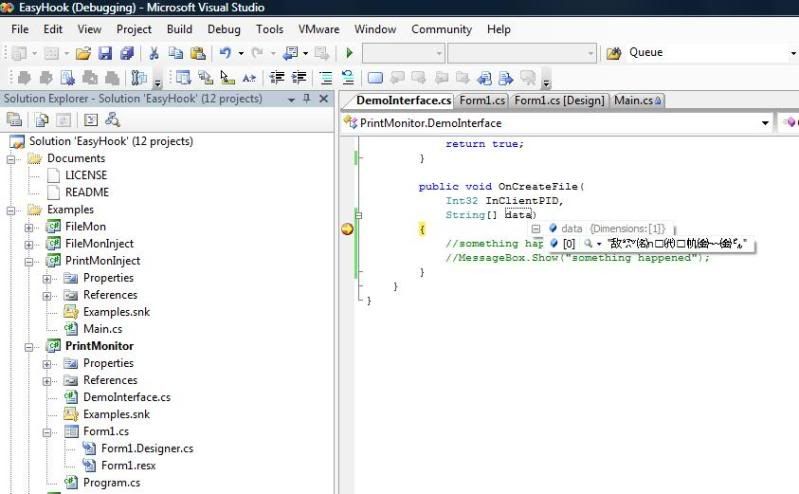Viewport: 799px width, 494px height.
Task: Open the PrintMonitor.DemoInterface class dropdown
Action: click(765, 123)
